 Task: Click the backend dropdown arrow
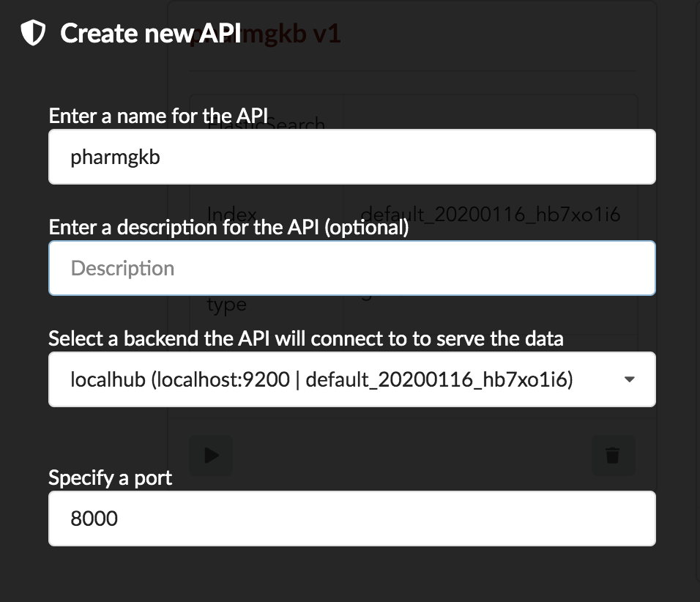coord(630,379)
